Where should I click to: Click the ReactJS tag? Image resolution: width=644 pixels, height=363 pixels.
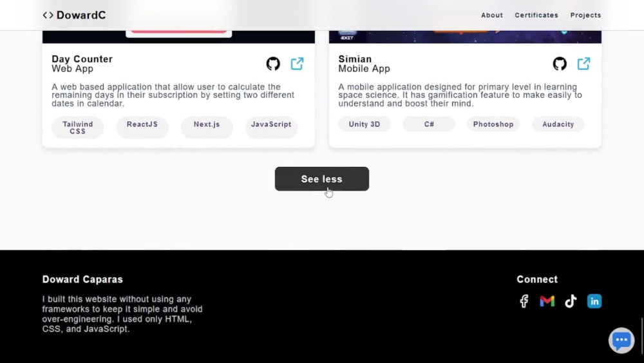tap(142, 128)
